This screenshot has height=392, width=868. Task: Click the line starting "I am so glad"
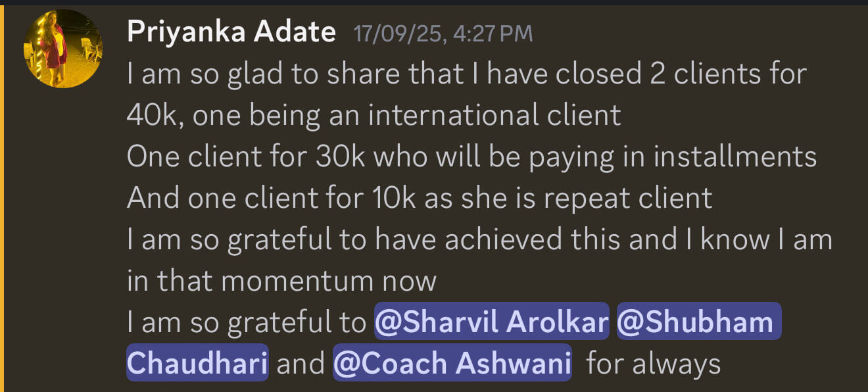(466, 74)
